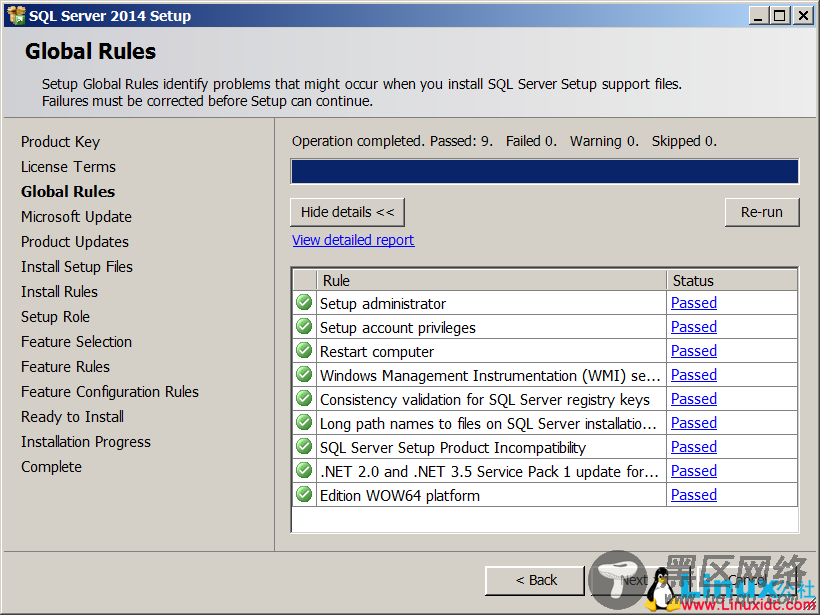Click green check icon for WMI service rule
The width and height of the screenshot is (820, 615).
pyautogui.click(x=304, y=374)
